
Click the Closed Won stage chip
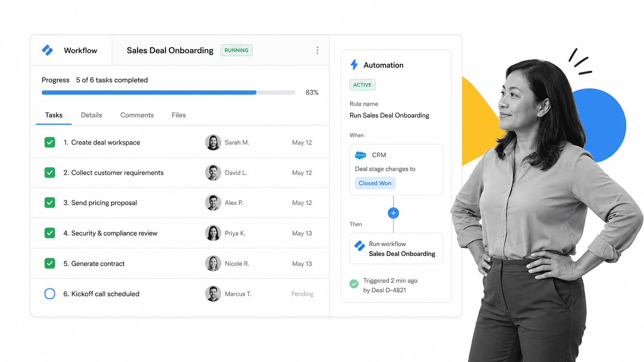pos(375,183)
